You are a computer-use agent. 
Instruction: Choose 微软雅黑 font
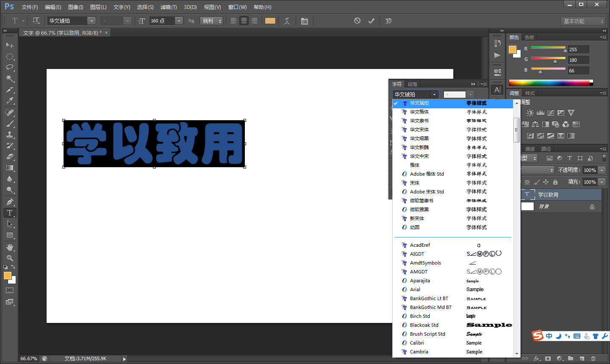(453, 210)
